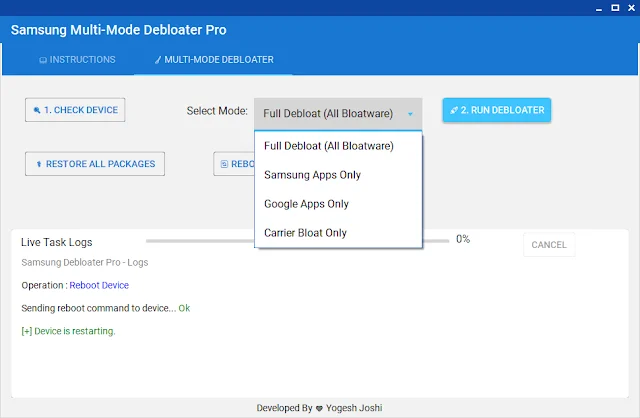The width and height of the screenshot is (640, 418).
Task: Choose Full Debloat (All Bloatware) from the list
Action: click(328, 146)
